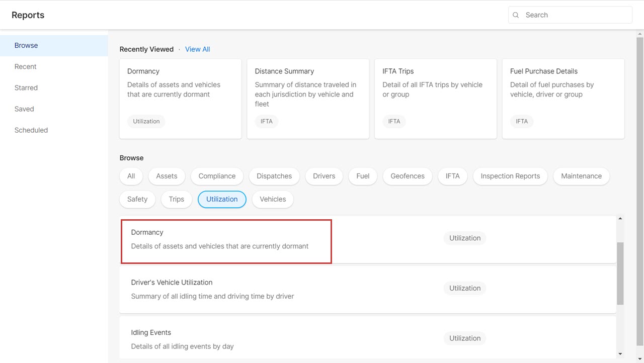Viewport: 644px width, 363px height.
Task: Click IFTA tag on IFTA Trips card
Action: pos(394,121)
